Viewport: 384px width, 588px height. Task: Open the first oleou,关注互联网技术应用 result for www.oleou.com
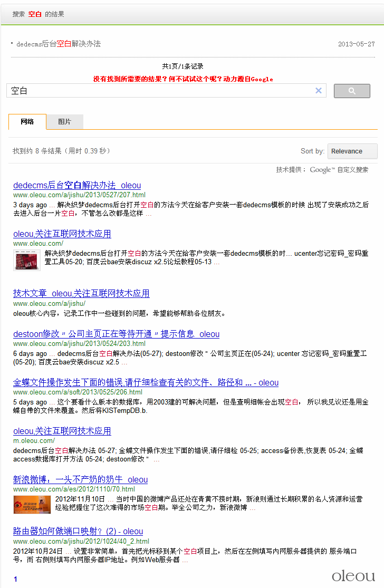pos(62,234)
